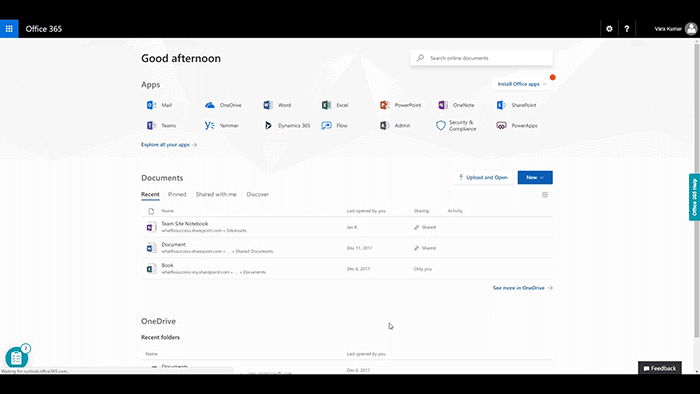Open the file named Document
The image size is (700, 394).
tap(173, 245)
